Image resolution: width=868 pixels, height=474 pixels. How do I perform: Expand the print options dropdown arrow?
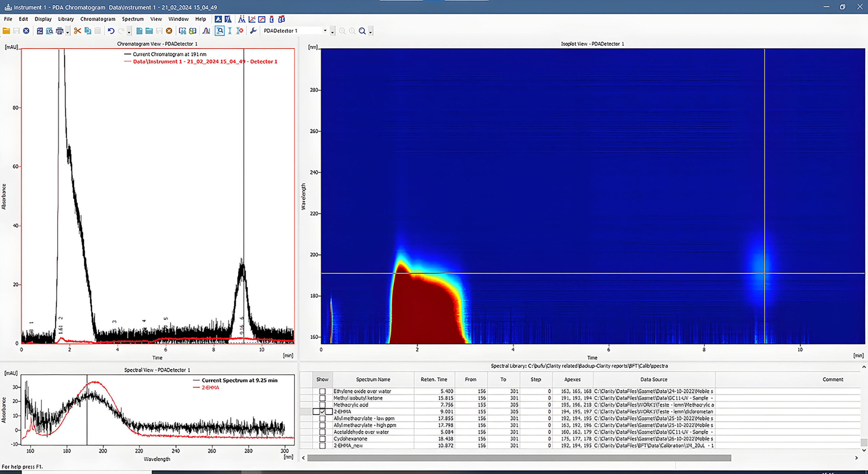pos(67,32)
